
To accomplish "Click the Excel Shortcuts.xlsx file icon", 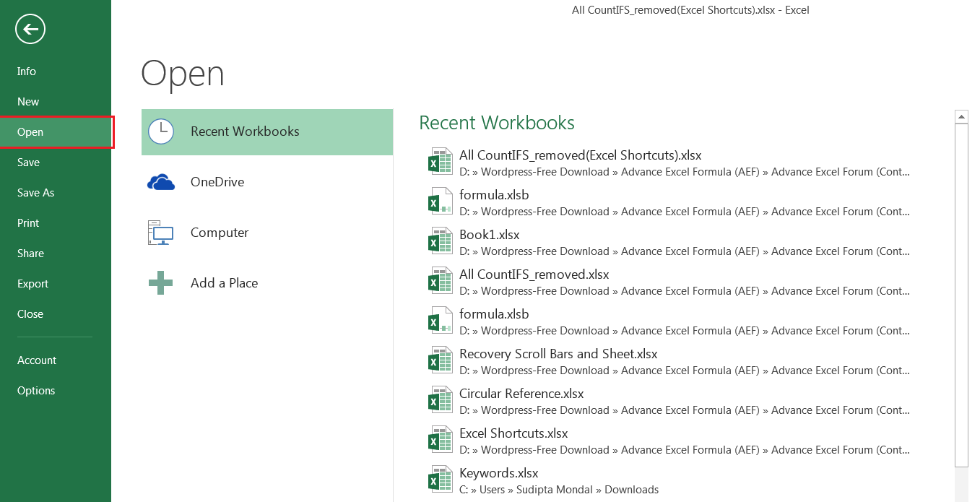I will coord(441,441).
